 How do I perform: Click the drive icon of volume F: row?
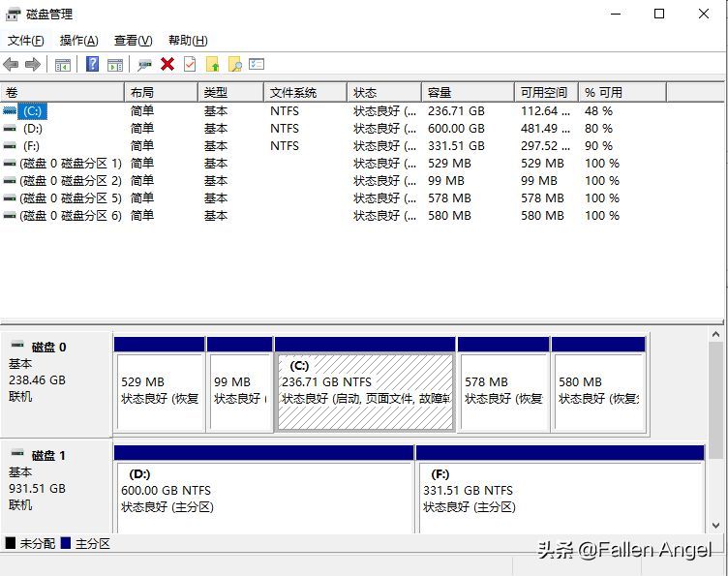click(10, 146)
